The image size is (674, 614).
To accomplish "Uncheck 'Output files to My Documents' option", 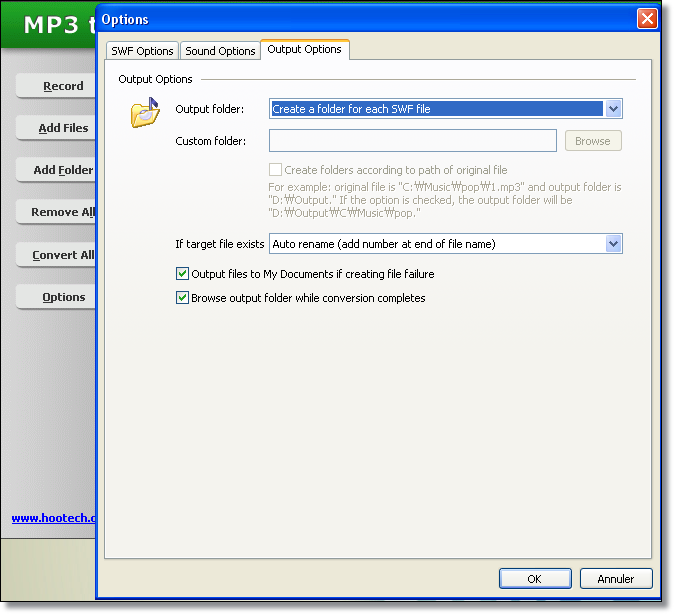I will (182, 273).
